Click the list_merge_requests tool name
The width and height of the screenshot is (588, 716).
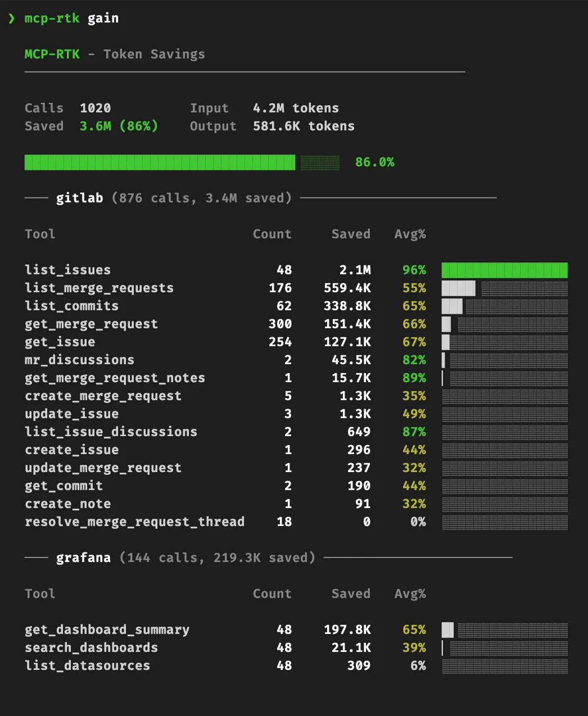(99, 288)
